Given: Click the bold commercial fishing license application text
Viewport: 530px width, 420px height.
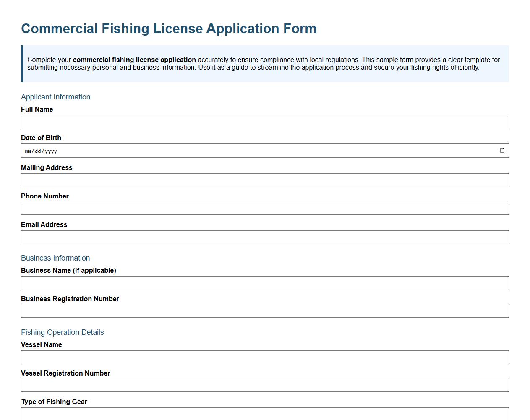Looking at the screenshot, I should tap(135, 60).
